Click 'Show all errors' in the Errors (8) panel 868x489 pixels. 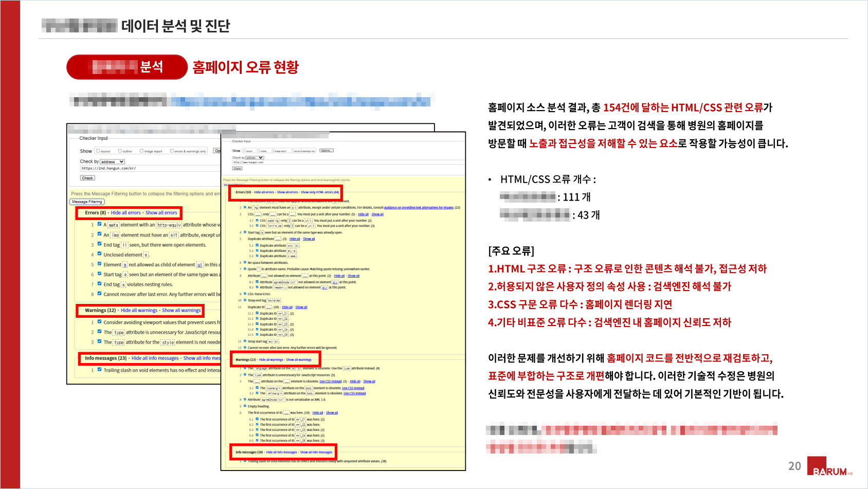click(x=161, y=213)
